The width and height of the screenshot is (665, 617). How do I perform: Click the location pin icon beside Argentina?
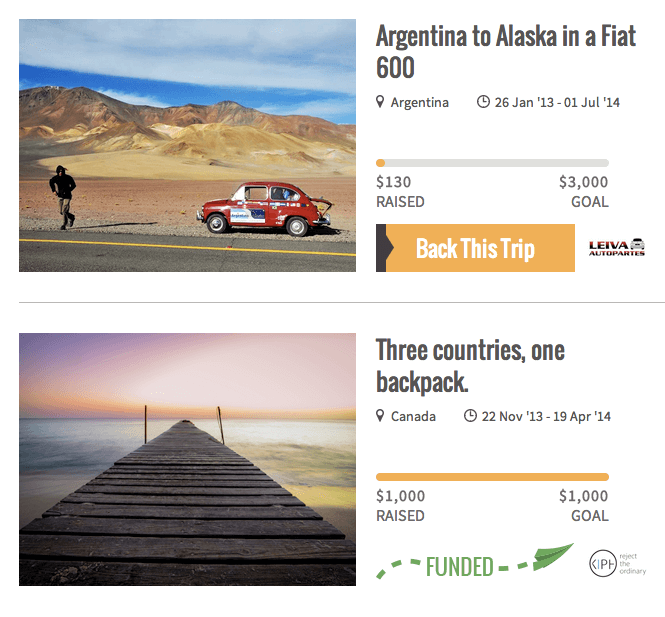coord(380,102)
